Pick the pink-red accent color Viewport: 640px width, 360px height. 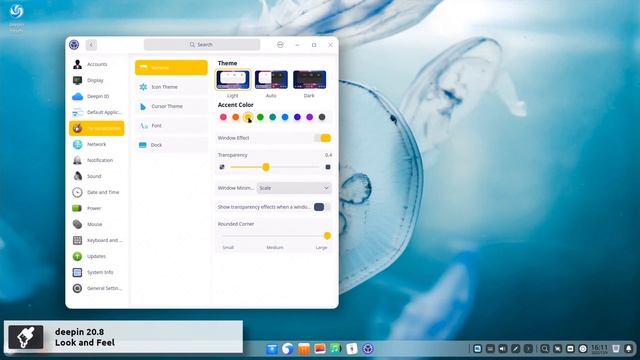(x=223, y=117)
